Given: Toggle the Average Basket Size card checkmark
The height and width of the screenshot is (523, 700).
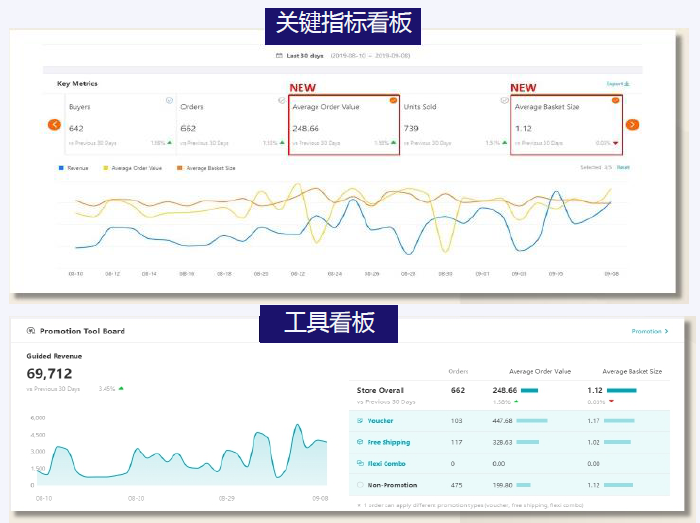Looking at the screenshot, I should pyautogui.click(x=615, y=100).
